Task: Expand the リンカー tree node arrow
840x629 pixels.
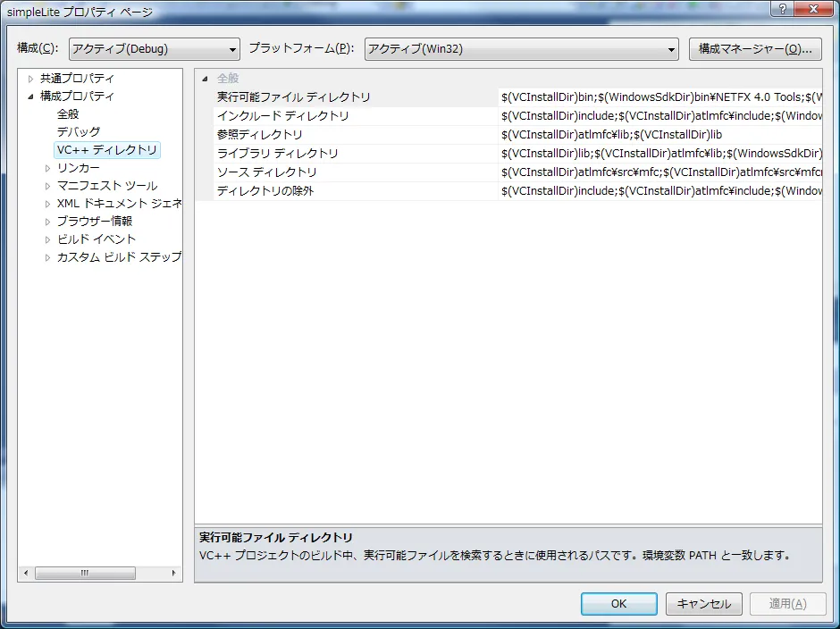Action: [47, 168]
